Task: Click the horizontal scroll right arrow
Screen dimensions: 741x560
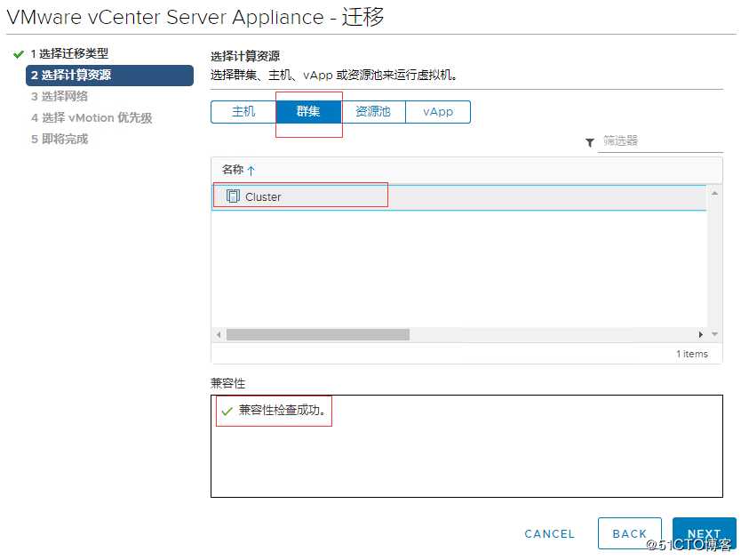Action: tap(701, 334)
